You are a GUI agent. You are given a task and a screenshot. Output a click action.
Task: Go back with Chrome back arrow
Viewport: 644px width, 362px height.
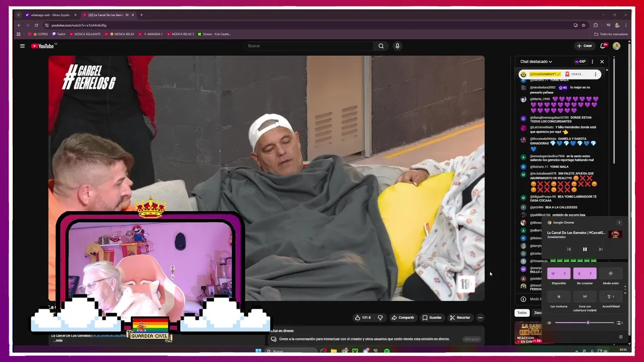pyautogui.click(x=19, y=25)
